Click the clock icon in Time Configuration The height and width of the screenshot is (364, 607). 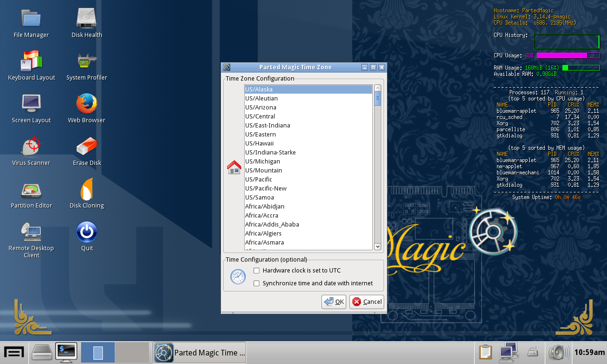click(x=238, y=277)
